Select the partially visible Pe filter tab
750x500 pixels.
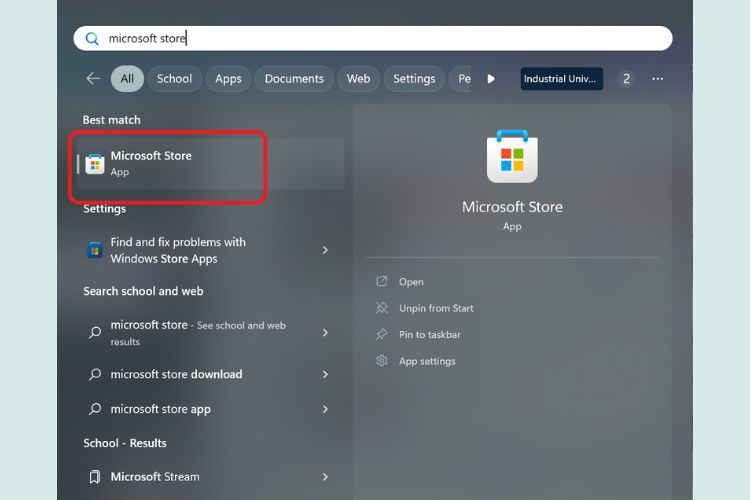click(x=461, y=78)
